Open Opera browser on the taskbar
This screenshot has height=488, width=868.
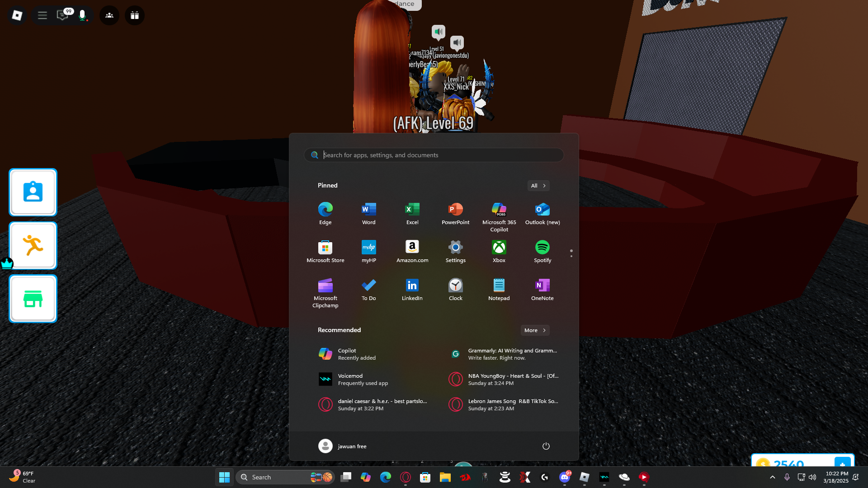406,477
